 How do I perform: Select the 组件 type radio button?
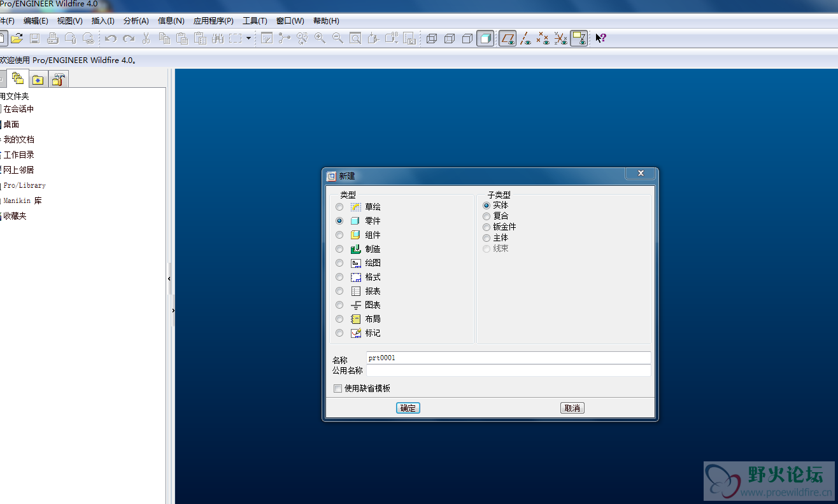(339, 235)
